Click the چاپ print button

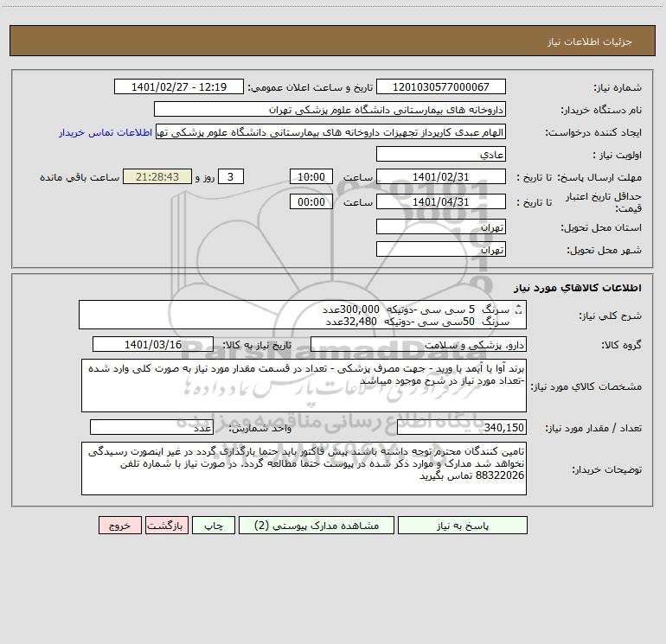pyautogui.click(x=214, y=526)
